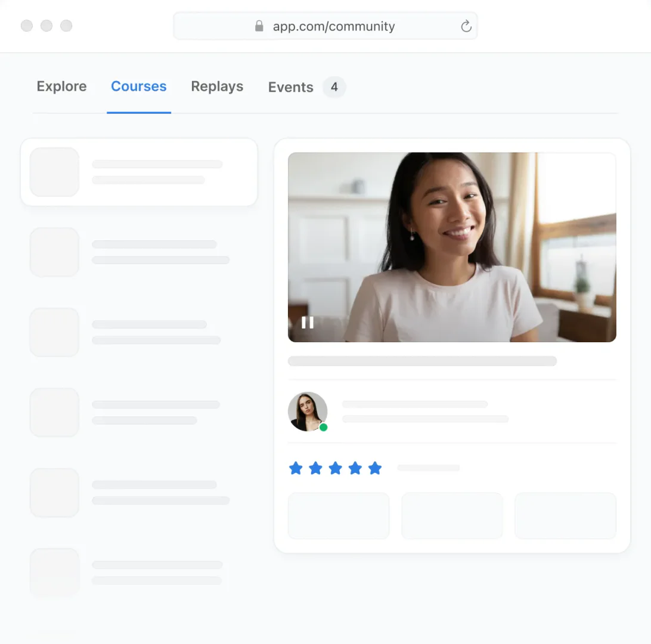Open the Replays tab
The width and height of the screenshot is (651, 644).
coord(217,86)
